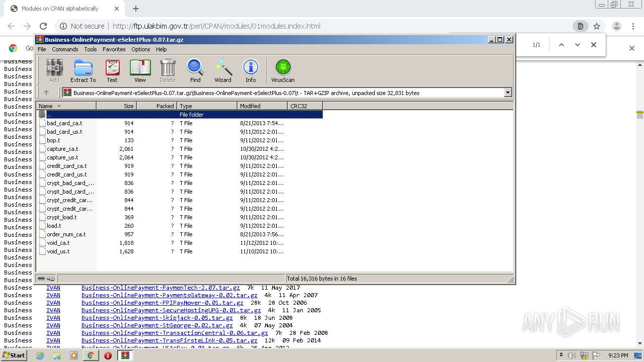The width and height of the screenshot is (644, 362).
Task: Open Chrome taskbar button
Action: pos(91,355)
